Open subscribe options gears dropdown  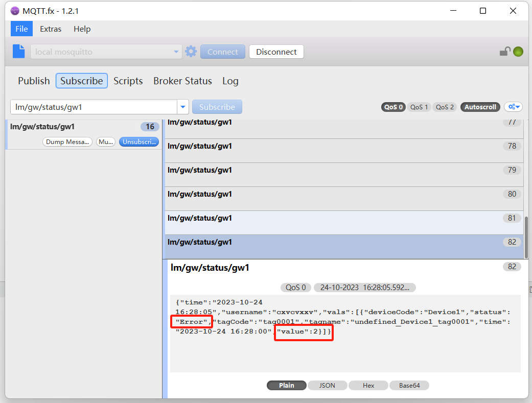point(514,107)
